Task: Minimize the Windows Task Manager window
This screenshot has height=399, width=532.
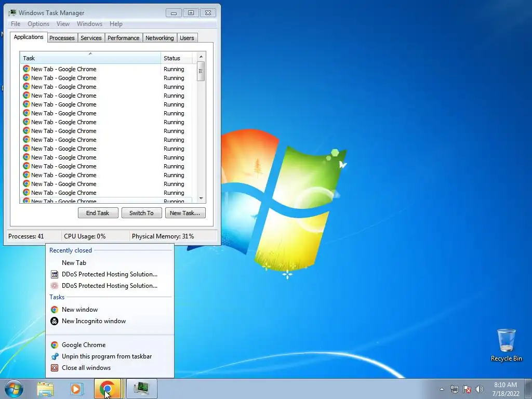Action: tap(174, 13)
